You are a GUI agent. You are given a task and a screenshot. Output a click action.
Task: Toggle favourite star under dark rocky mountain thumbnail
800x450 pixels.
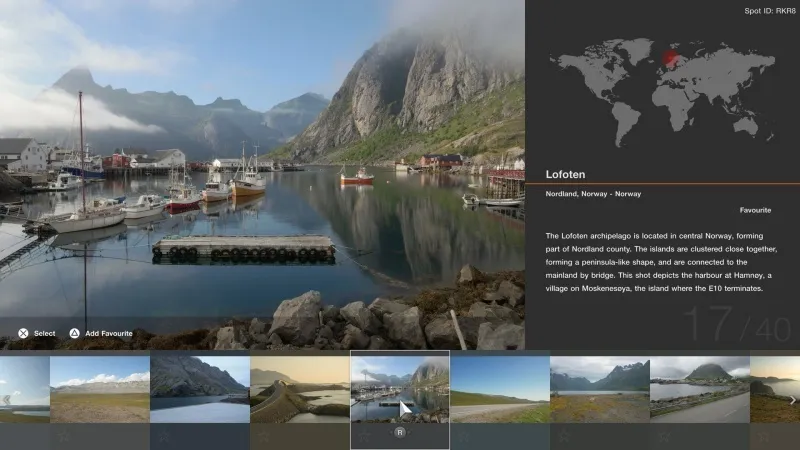163,435
